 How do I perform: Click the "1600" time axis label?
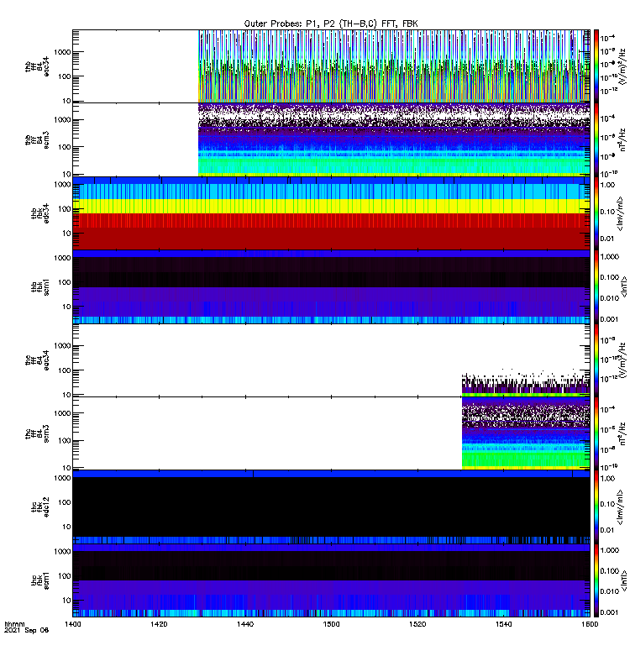pos(590,624)
